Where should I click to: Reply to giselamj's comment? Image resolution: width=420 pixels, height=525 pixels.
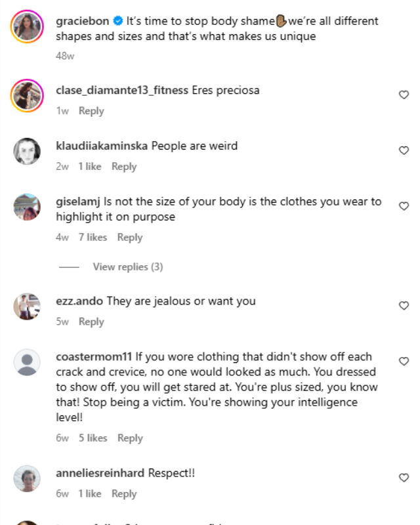(x=130, y=238)
